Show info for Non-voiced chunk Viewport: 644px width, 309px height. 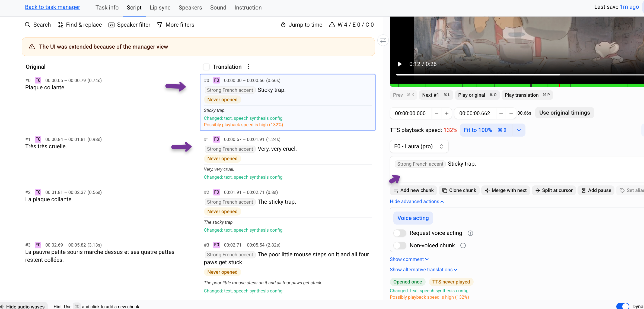(x=463, y=245)
